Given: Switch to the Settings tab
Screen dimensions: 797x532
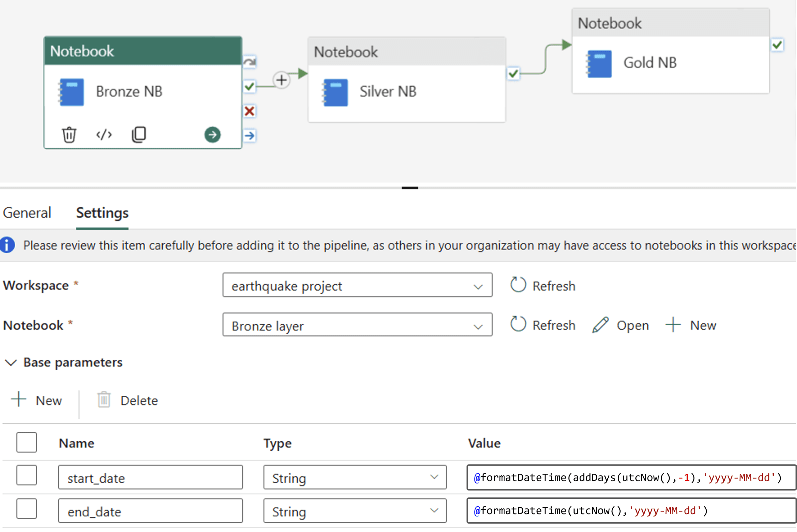Looking at the screenshot, I should pyautogui.click(x=102, y=213).
